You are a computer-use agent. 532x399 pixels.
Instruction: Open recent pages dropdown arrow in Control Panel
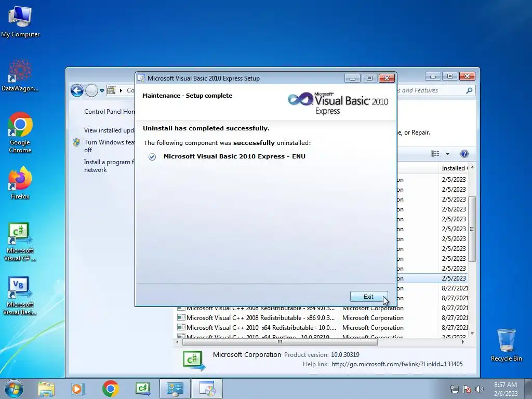pos(102,91)
